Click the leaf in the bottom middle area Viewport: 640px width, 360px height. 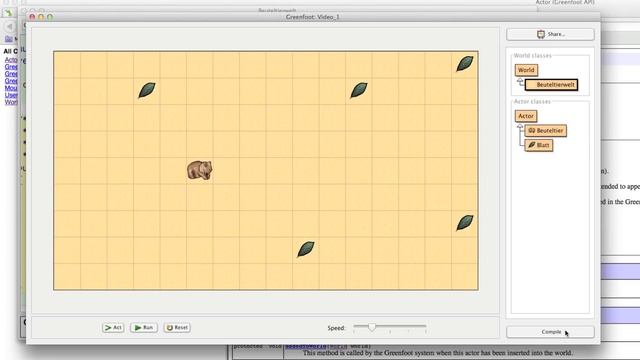(x=306, y=249)
